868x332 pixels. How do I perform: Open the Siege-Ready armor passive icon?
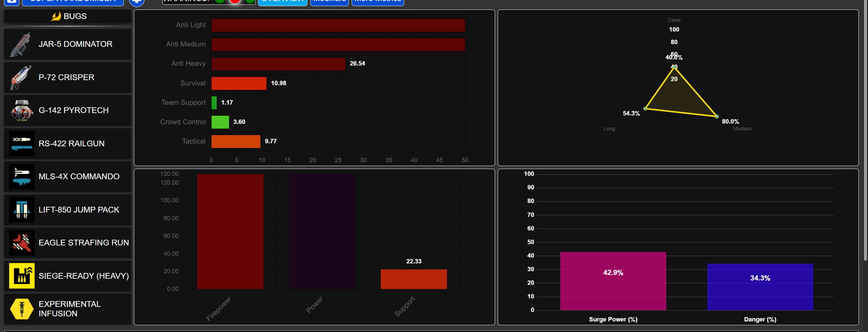coord(21,276)
